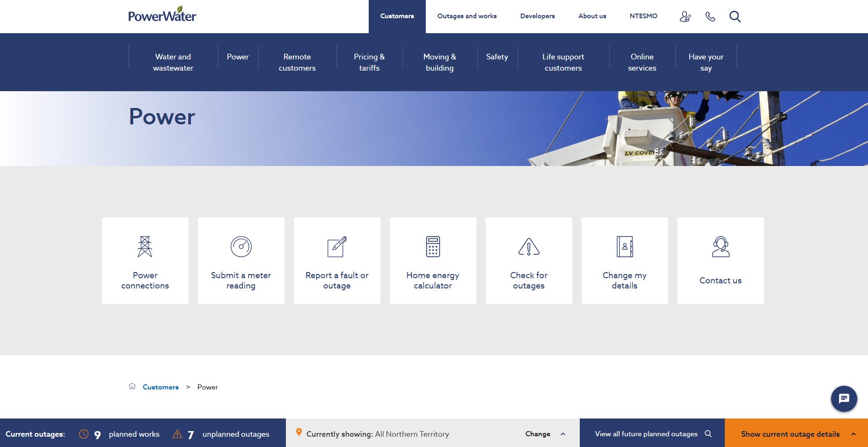This screenshot has width=868, height=447.
Task: Open Moving & building menu
Action: pos(440,62)
